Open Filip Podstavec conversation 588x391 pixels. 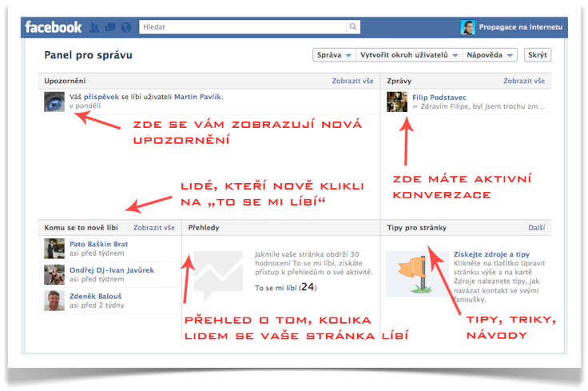click(439, 98)
